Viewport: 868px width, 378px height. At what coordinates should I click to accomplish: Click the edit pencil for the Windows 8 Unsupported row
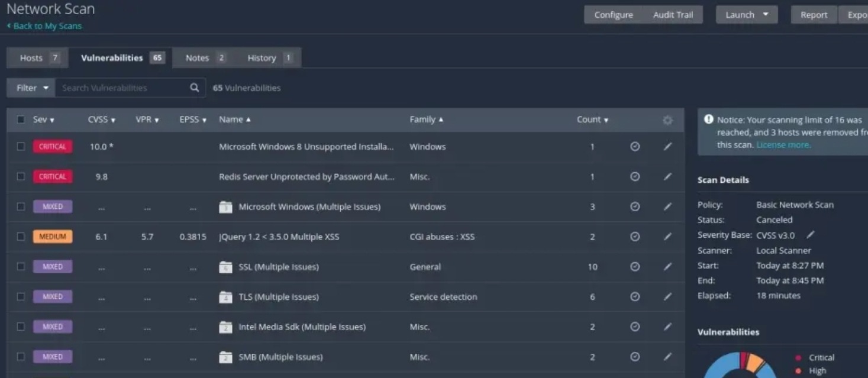tap(667, 146)
